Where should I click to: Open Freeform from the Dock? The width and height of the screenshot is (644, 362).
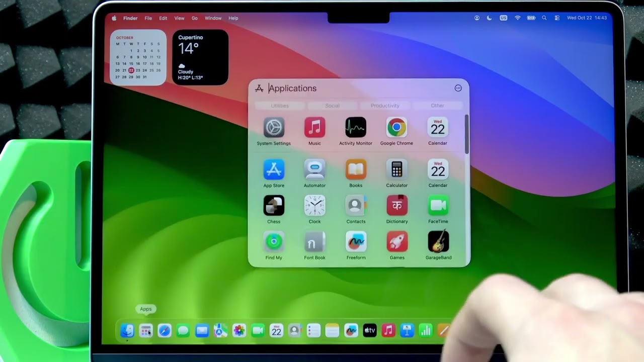351,330
